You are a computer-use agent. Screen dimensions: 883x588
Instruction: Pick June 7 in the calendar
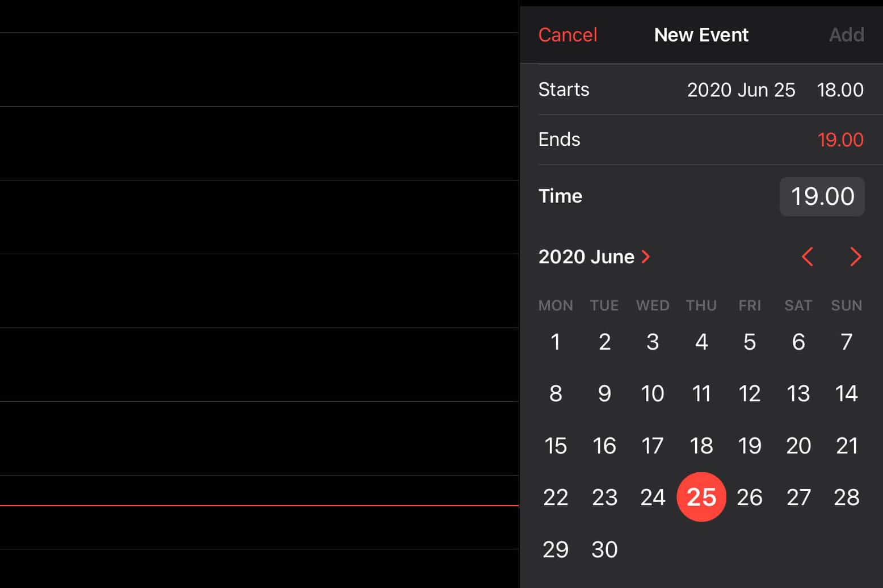846,342
